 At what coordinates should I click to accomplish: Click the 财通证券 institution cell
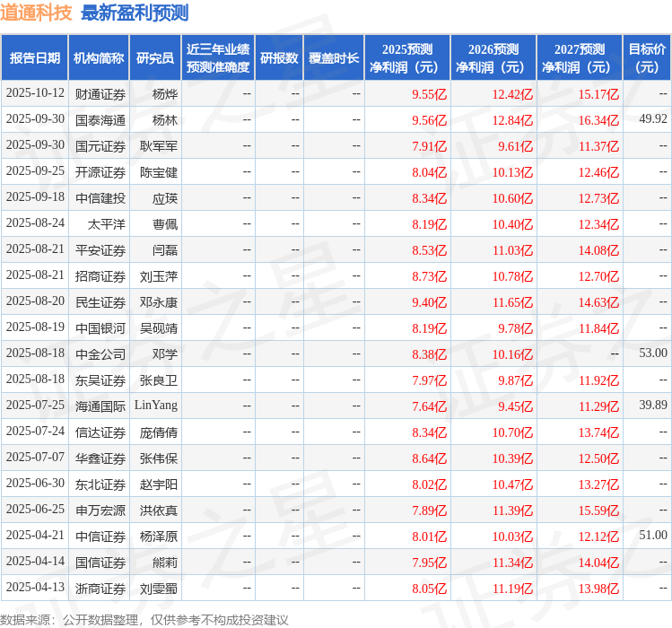point(100,94)
